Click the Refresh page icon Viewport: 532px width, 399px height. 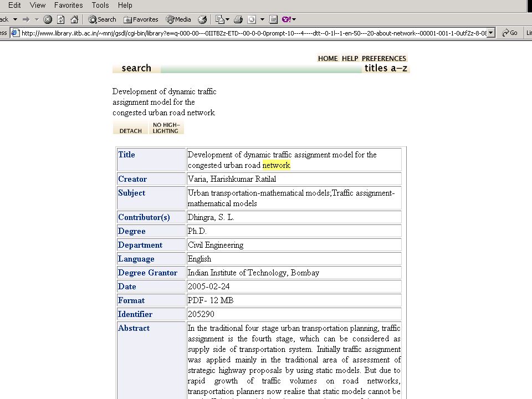pyautogui.click(x=61, y=19)
